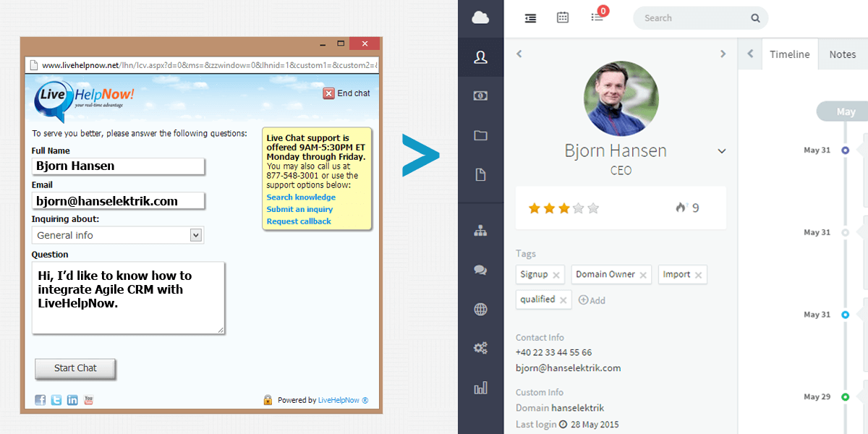Open the org hierarchy icon in sidebar
The width and height of the screenshot is (868, 434).
pos(480,231)
